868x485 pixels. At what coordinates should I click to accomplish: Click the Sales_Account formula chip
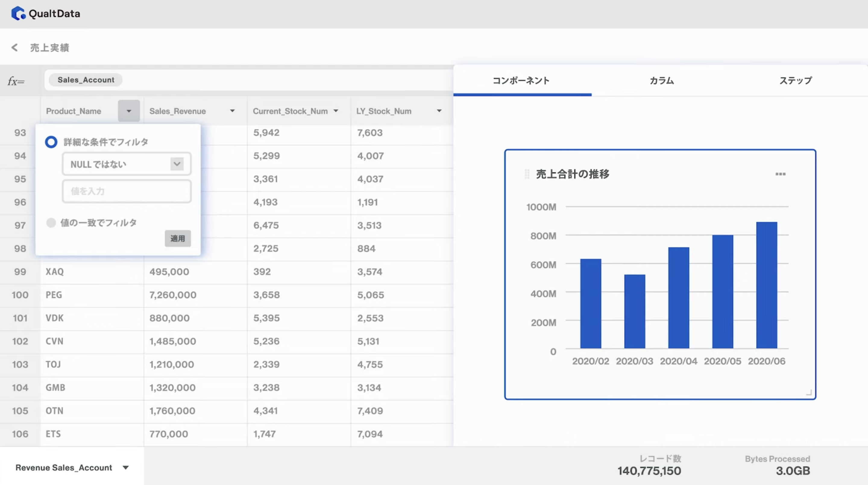click(x=86, y=80)
